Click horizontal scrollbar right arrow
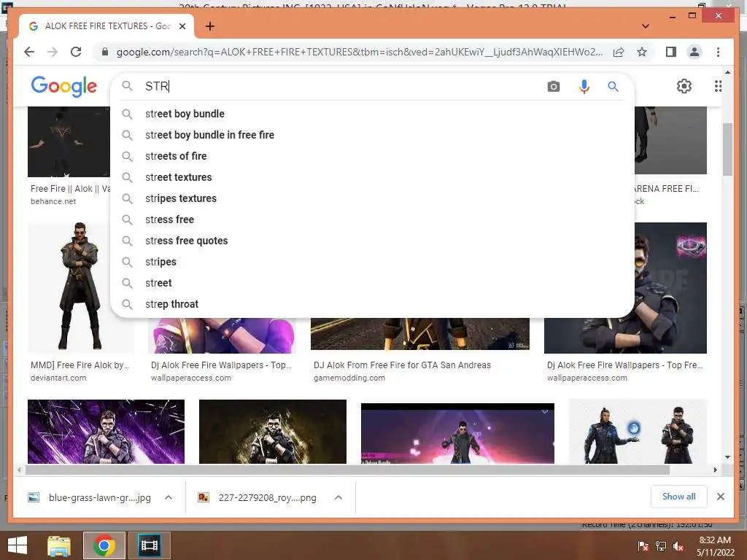 click(x=715, y=470)
